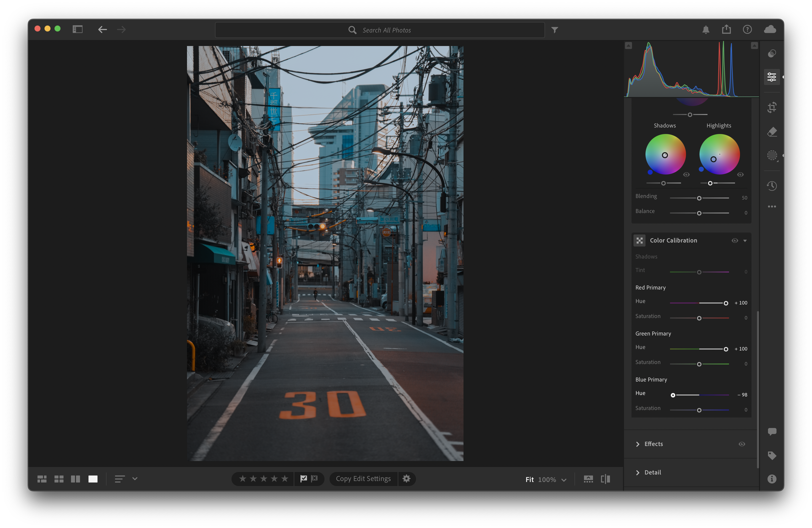Open the Versions history icon
The width and height of the screenshot is (812, 528).
click(772, 186)
